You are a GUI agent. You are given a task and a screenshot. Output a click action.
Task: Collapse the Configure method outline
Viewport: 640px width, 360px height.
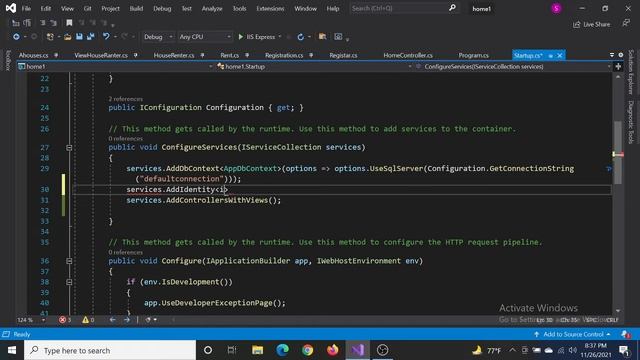[69, 261]
